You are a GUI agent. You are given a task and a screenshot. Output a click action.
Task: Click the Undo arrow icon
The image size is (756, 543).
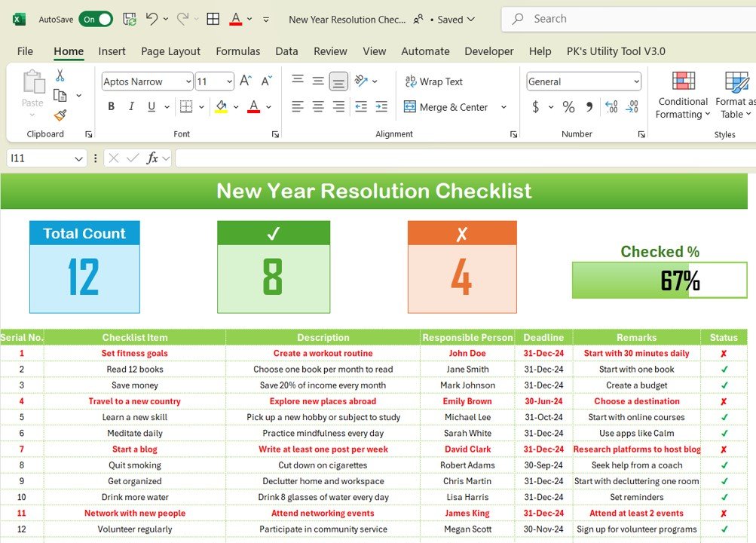pyautogui.click(x=152, y=20)
